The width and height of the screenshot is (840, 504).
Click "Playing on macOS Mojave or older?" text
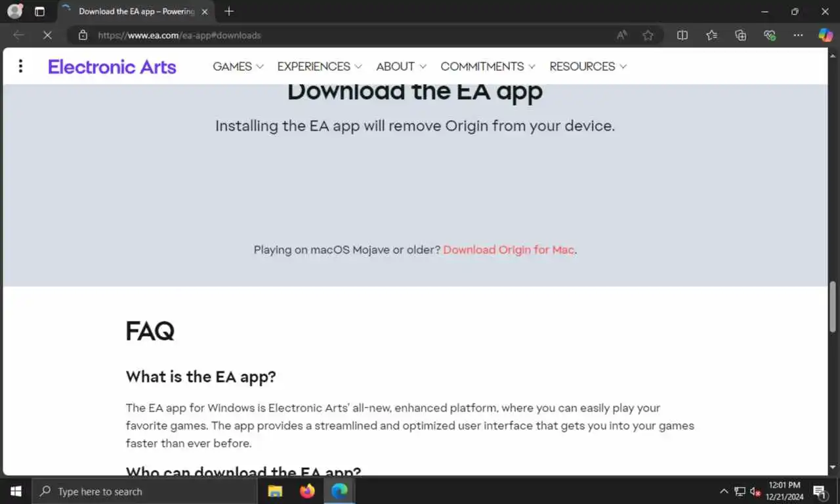pos(347,250)
